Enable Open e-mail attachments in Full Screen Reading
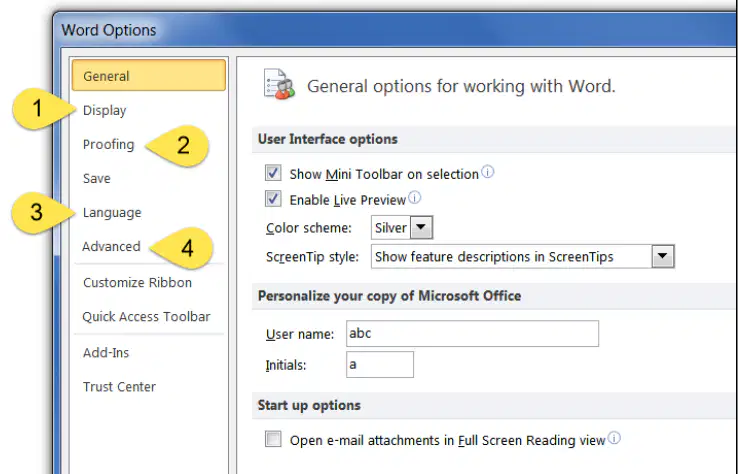The image size is (738, 474). pyautogui.click(x=273, y=439)
